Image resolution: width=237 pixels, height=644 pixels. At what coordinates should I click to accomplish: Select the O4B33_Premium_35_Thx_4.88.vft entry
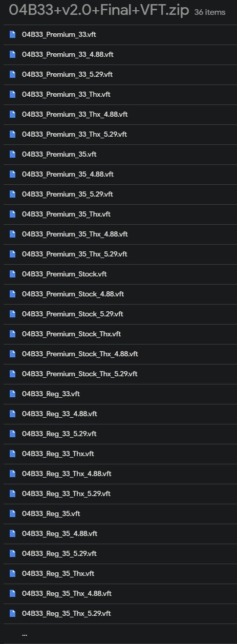point(118,234)
